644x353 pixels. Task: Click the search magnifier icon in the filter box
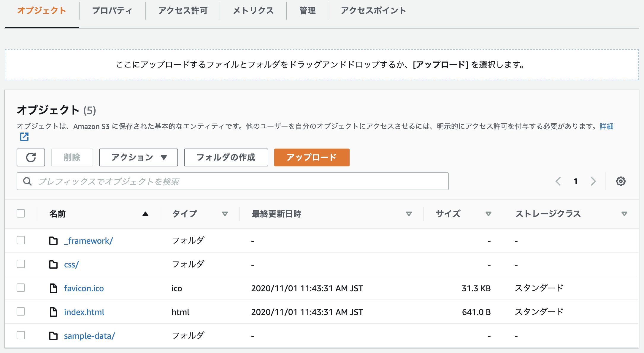[28, 181]
